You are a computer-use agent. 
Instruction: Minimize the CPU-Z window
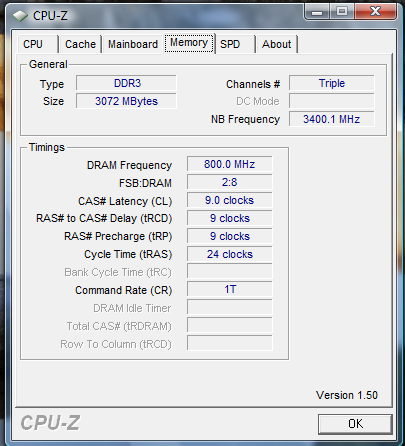click(x=317, y=12)
